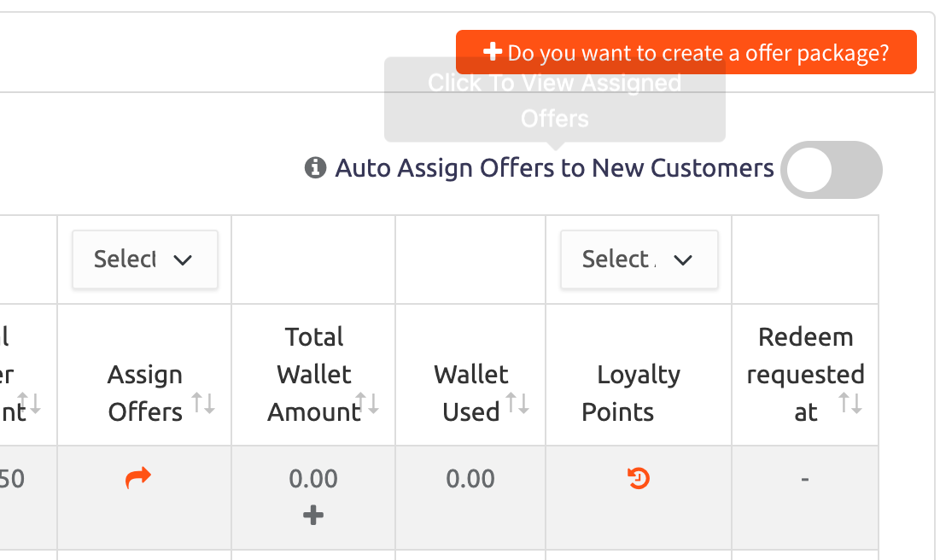Open Select dropdown above Assign Offers column
940x560 pixels.
[x=145, y=260]
